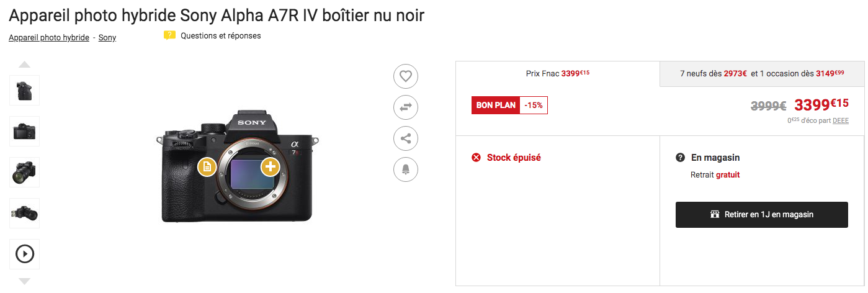The height and width of the screenshot is (293, 868).
Task: Open the DEEE link
Action: pyautogui.click(x=841, y=120)
